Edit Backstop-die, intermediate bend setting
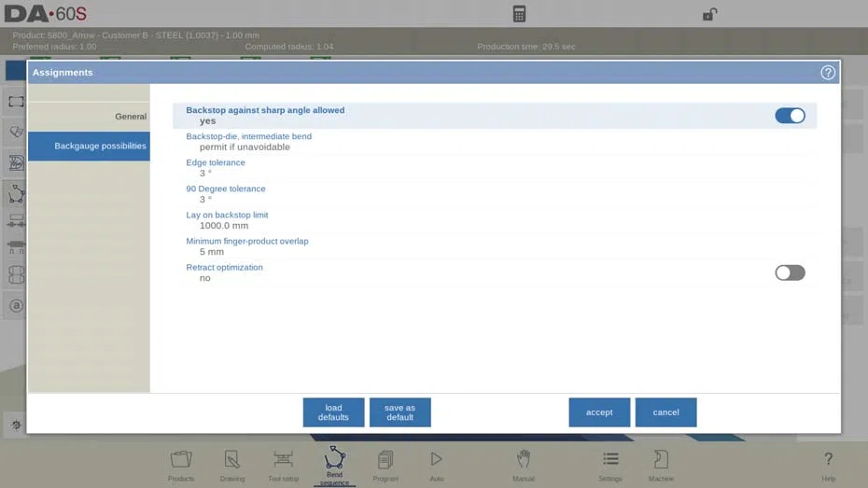 click(495, 142)
